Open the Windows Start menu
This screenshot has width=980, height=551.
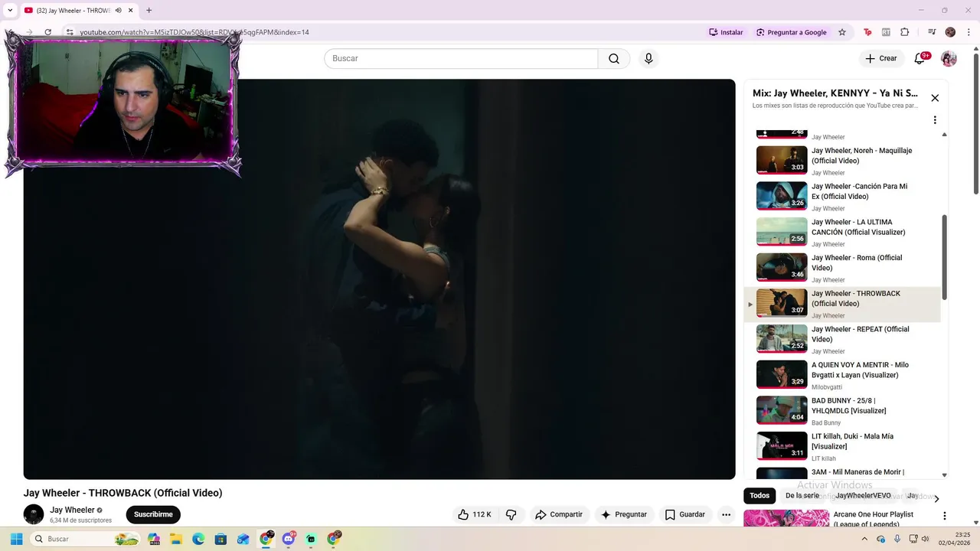click(16, 539)
